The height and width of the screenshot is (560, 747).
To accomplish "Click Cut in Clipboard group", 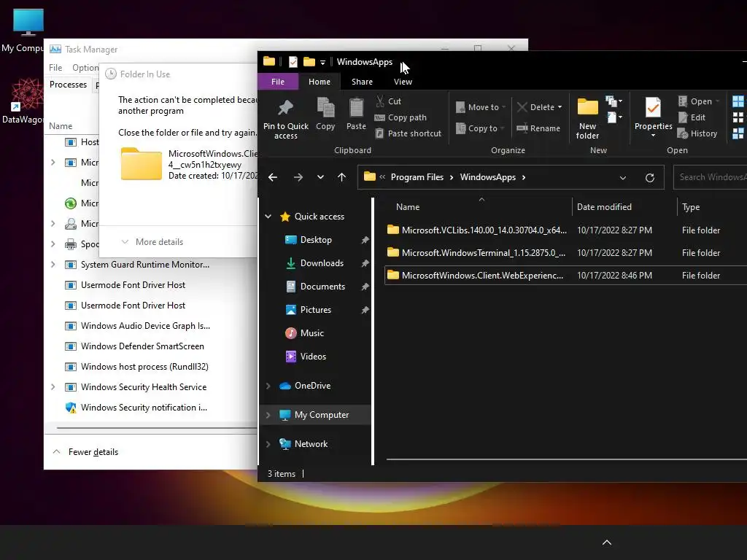I will pos(388,101).
